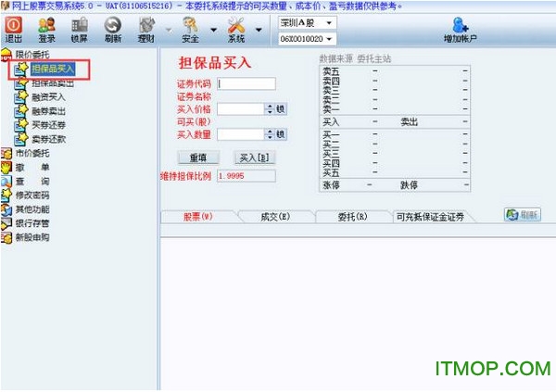
Task: Toggle the 锁 lock beside 买入数量
Action: click(281, 134)
